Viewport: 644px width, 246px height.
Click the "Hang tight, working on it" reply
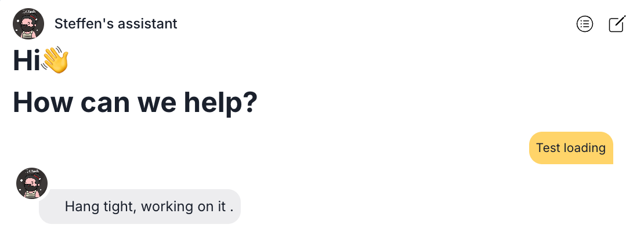[140, 206]
